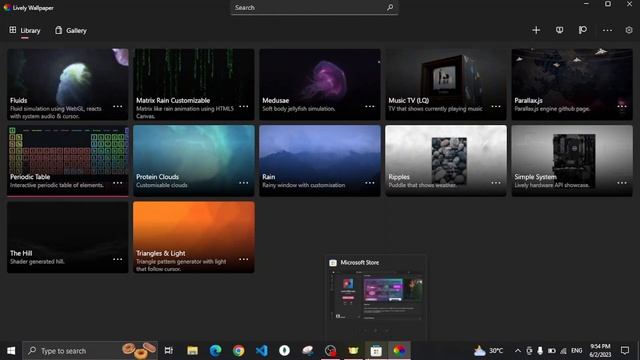Image resolution: width=640 pixels, height=360 pixels.
Task: Select the Triangles & Light wallpaper
Action: pyautogui.click(x=194, y=237)
